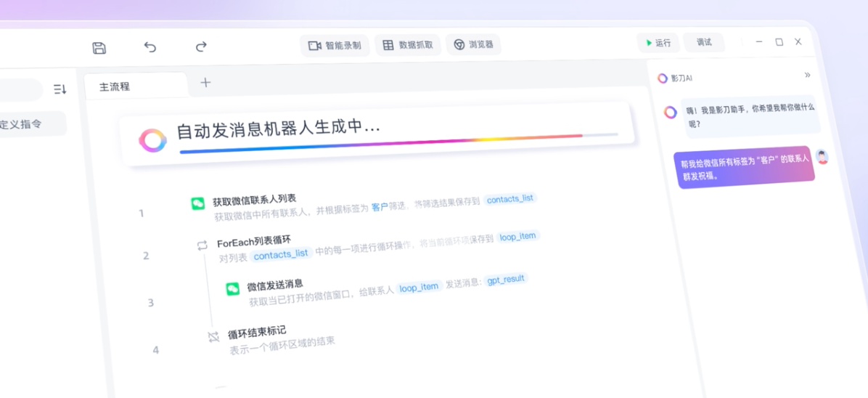This screenshot has width=868, height=398.
Task: Click line number 1 in the flow
Action: click(x=142, y=214)
